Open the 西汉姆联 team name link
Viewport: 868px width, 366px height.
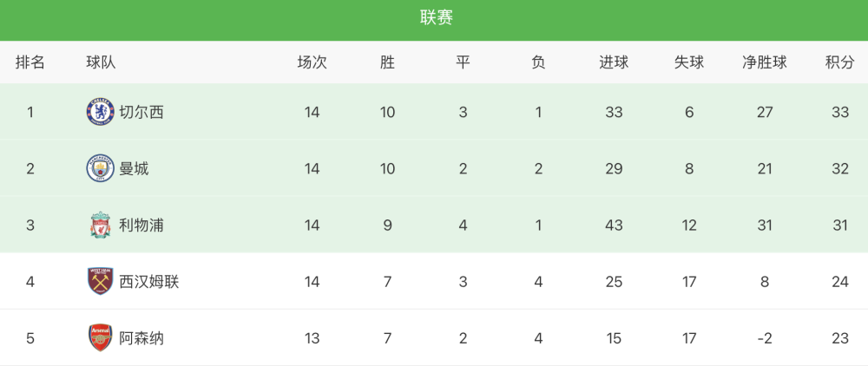point(149,281)
